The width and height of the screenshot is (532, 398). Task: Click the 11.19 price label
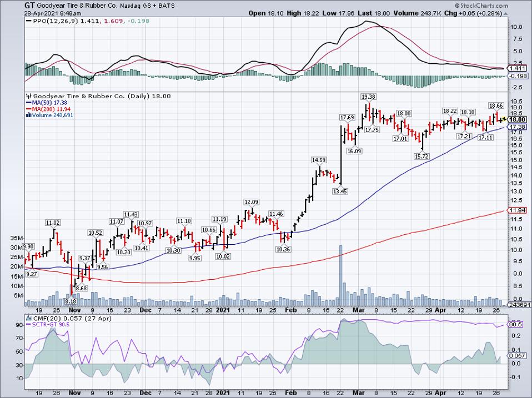[219, 219]
